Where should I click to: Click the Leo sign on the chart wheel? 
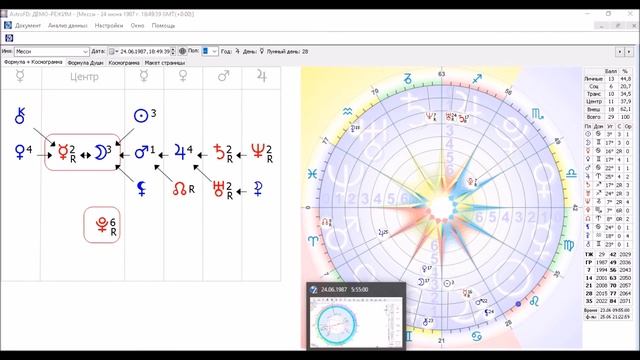coord(534,302)
